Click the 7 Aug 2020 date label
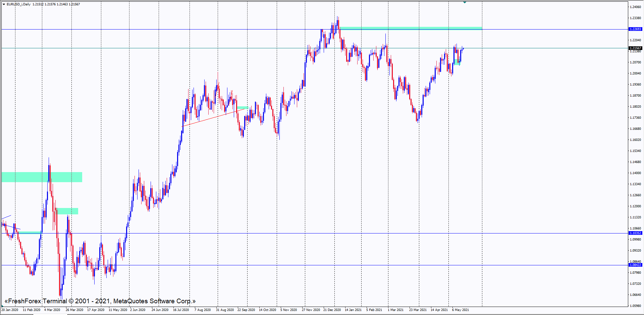Screen dimensions: 644x315 tap(202, 310)
